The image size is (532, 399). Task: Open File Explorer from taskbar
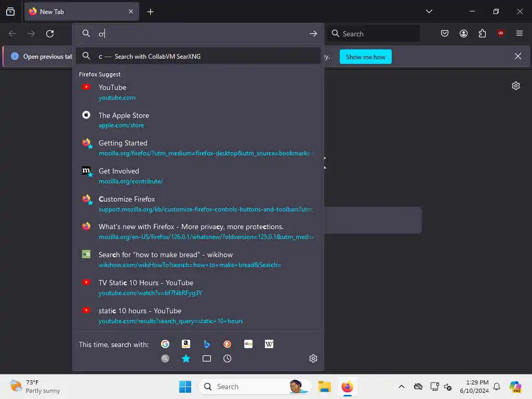point(324,387)
